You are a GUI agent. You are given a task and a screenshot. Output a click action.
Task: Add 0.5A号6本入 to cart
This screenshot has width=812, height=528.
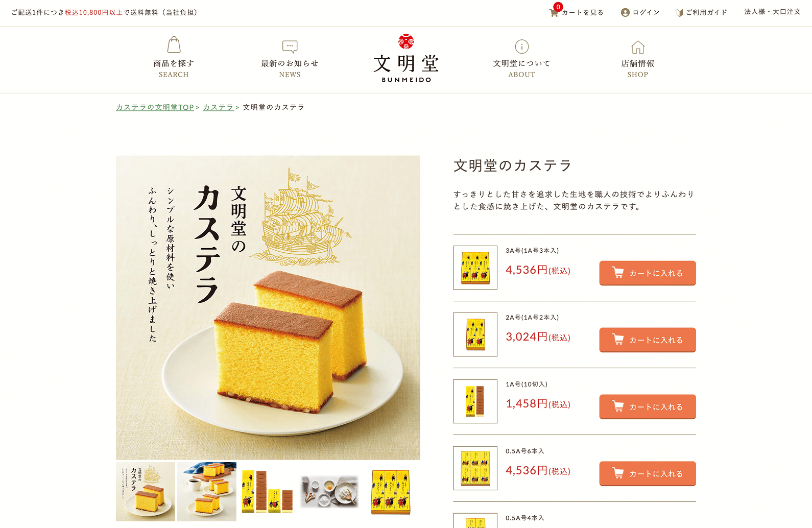point(648,474)
